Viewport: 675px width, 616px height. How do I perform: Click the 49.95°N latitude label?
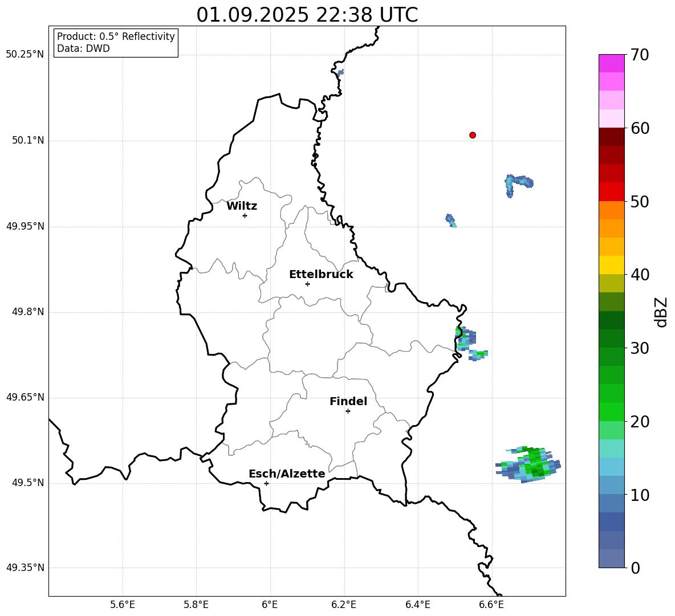point(25,226)
